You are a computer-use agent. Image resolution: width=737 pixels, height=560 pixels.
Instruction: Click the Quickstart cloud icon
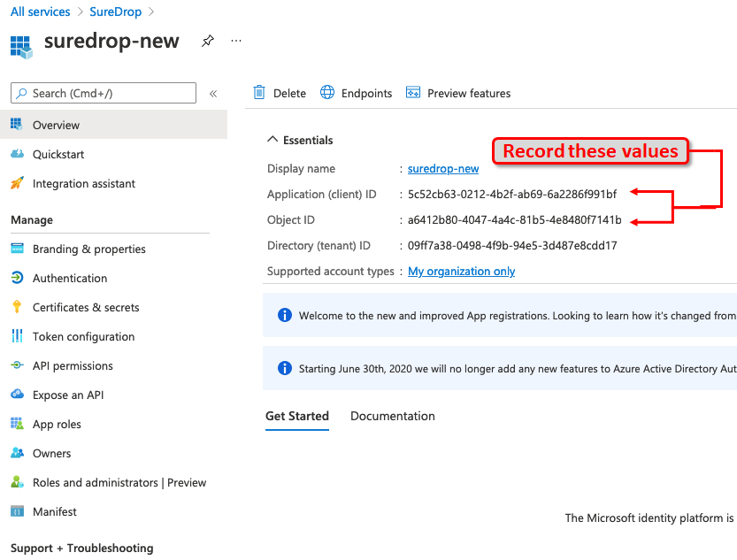click(17, 154)
